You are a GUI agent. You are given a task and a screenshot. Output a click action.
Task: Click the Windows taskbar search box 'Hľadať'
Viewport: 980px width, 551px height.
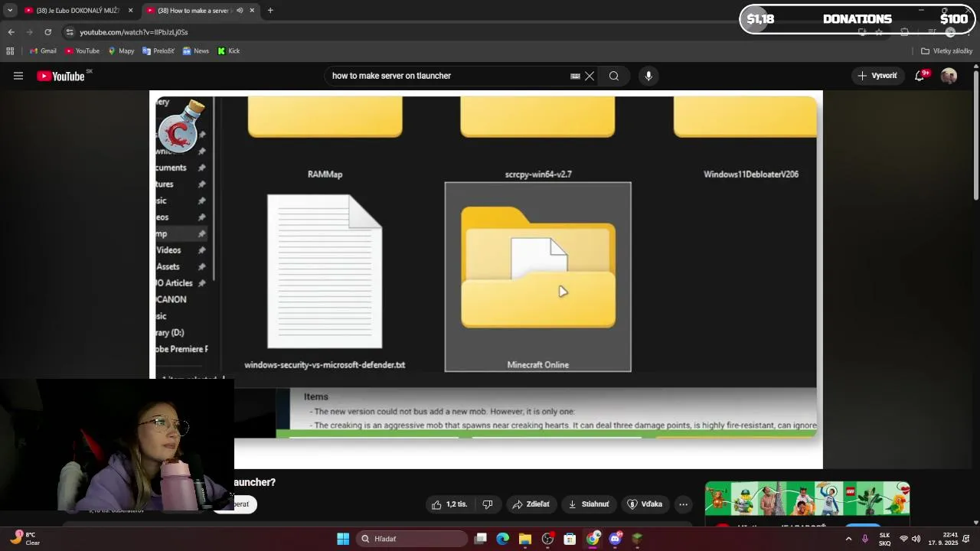tap(413, 539)
